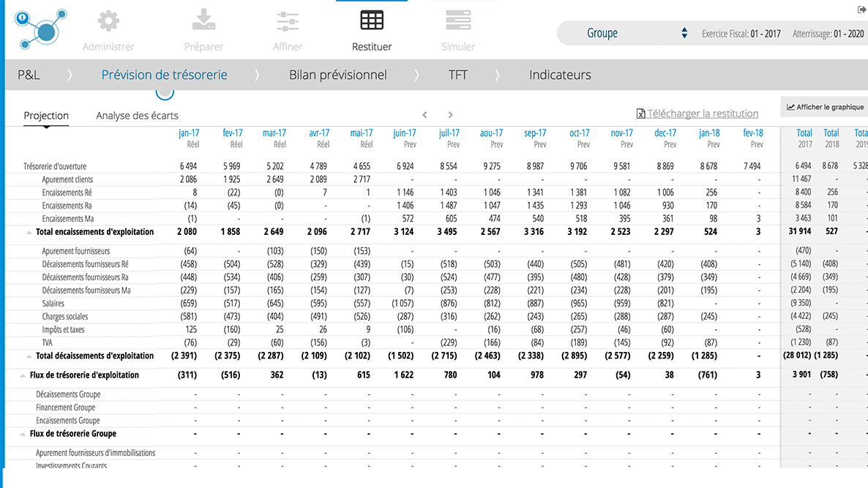Open the Simuler icon
This screenshot has width=868, height=488.
pyautogui.click(x=458, y=20)
